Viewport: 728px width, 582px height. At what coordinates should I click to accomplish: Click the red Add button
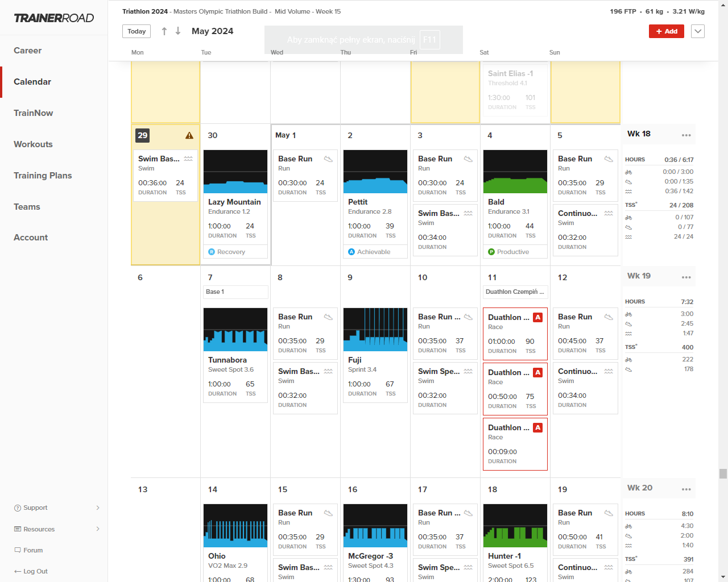[x=667, y=31]
